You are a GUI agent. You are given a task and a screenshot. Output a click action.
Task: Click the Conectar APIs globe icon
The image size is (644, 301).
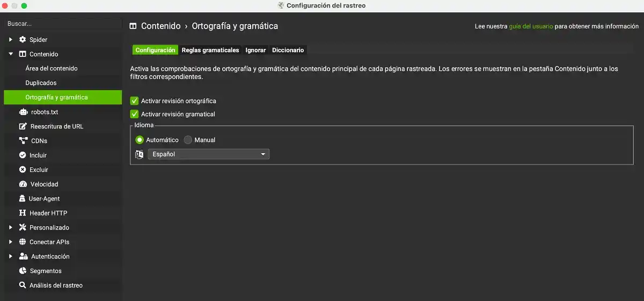point(23,242)
